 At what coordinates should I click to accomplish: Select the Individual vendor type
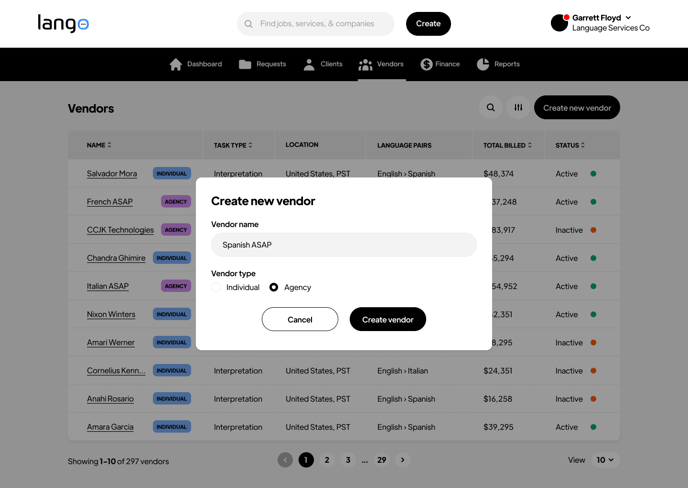pos(216,287)
